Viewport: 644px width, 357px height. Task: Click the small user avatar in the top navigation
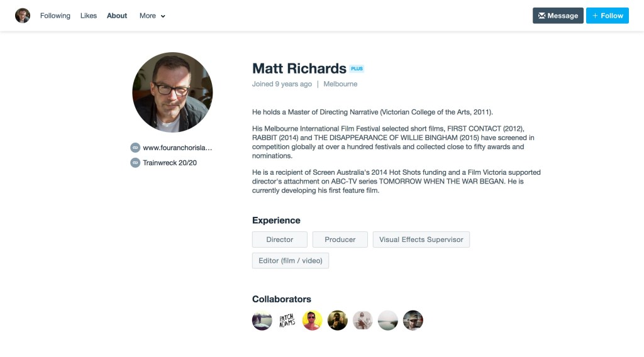click(x=23, y=16)
